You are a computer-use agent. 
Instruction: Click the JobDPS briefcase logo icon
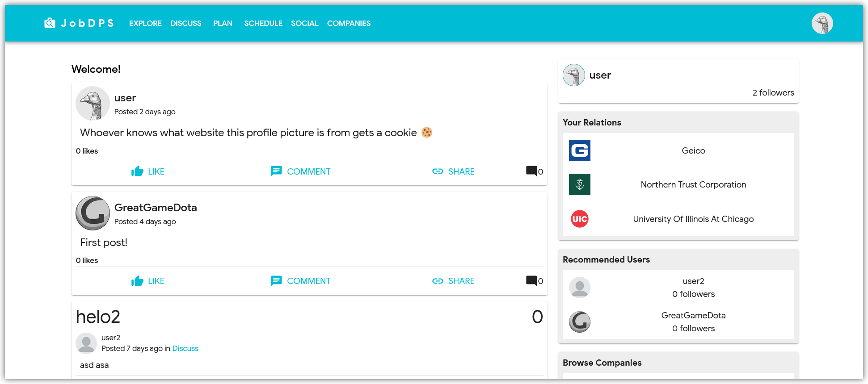[x=50, y=23]
